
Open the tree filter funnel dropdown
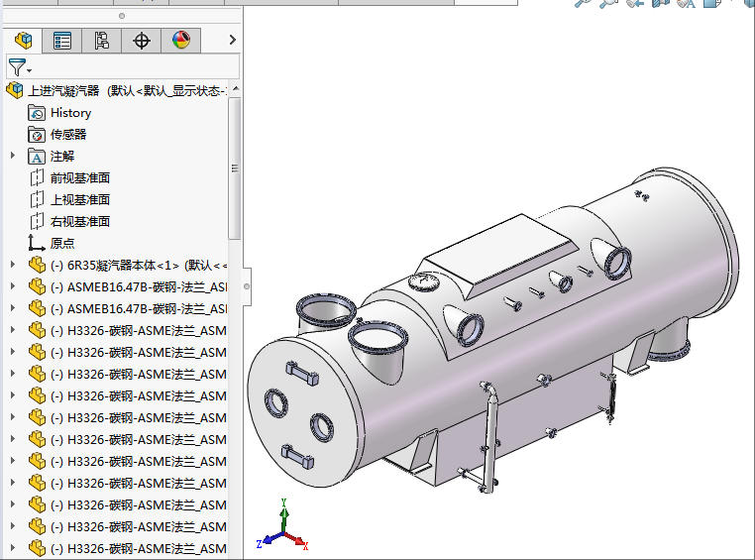(19, 67)
